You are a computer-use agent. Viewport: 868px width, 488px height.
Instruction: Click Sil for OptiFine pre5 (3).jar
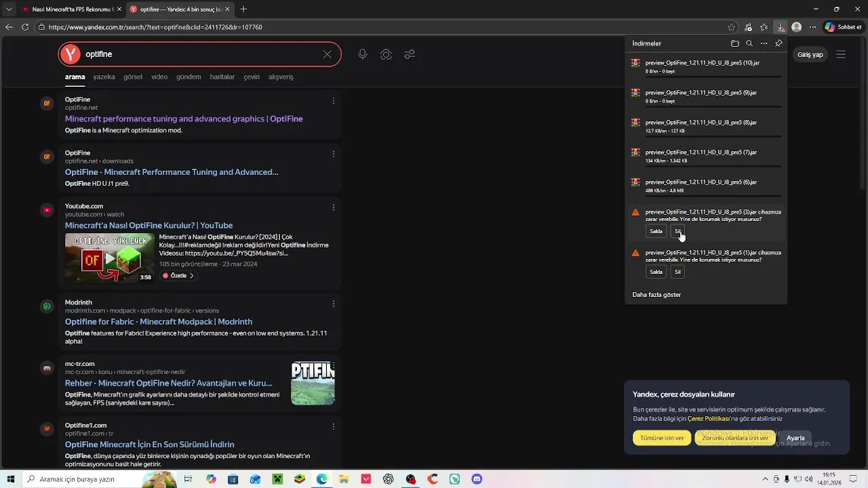pyautogui.click(x=677, y=231)
